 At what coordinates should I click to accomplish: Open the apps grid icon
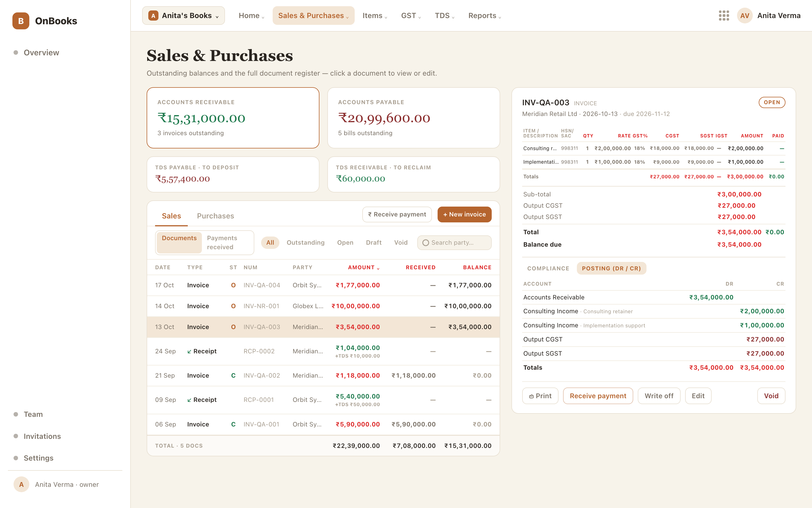click(724, 16)
